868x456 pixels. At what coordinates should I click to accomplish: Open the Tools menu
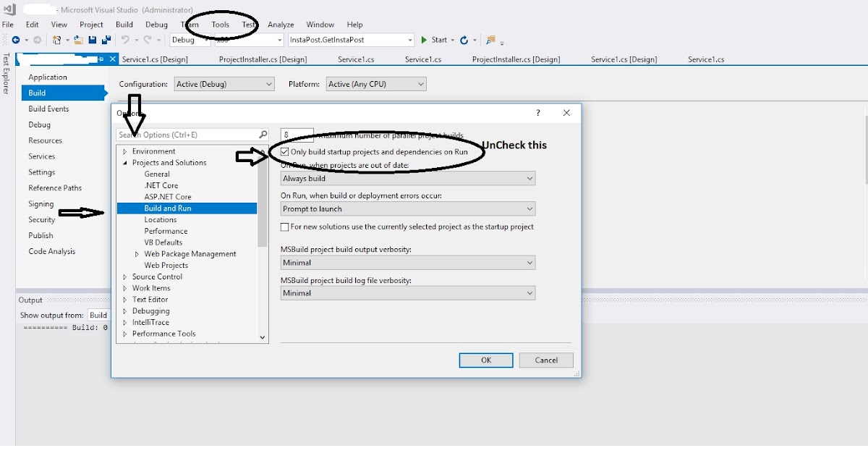coord(220,24)
